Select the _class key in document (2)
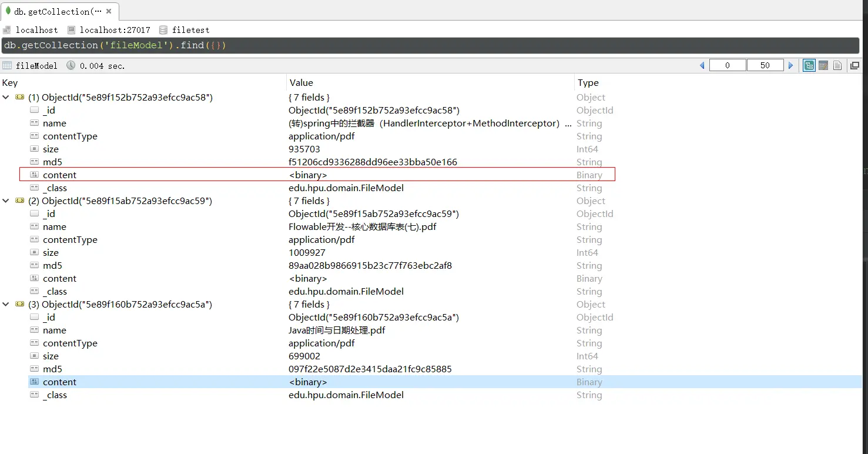The image size is (868, 454). pos(55,292)
